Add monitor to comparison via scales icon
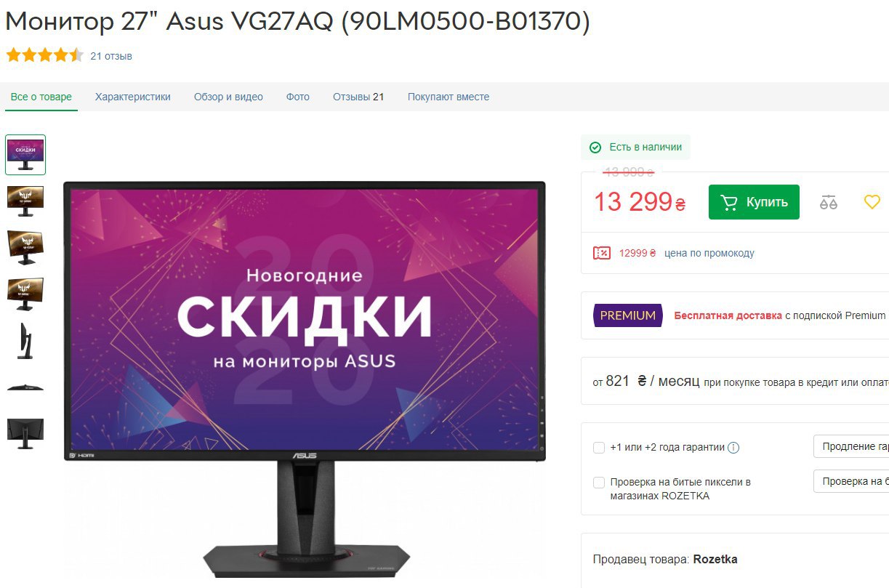889x588 pixels. pos(828,202)
